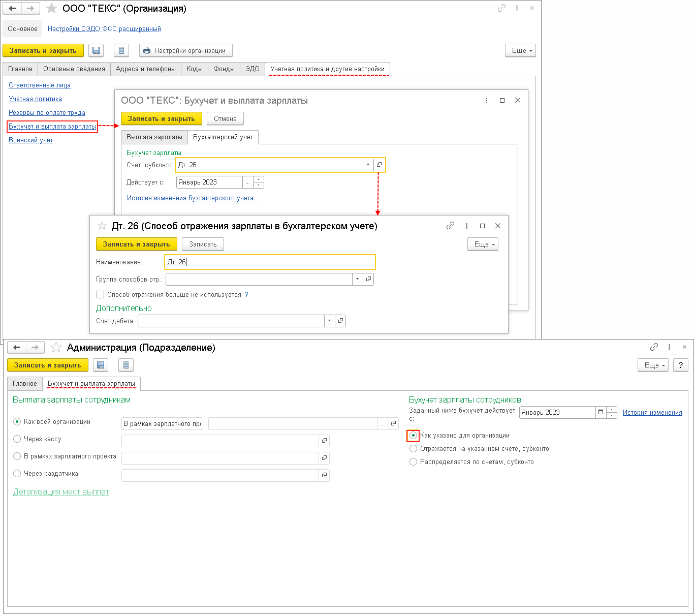
Task: Step Действует с month in salary dialog
Action: tap(259, 182)
